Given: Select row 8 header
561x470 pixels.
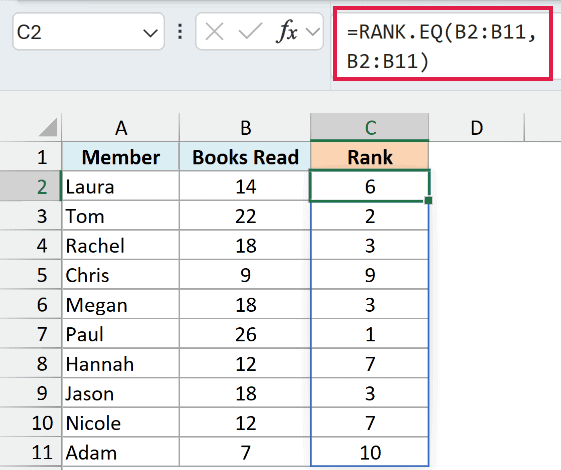Looking at the screenshot, I should [x=31, y=363].
